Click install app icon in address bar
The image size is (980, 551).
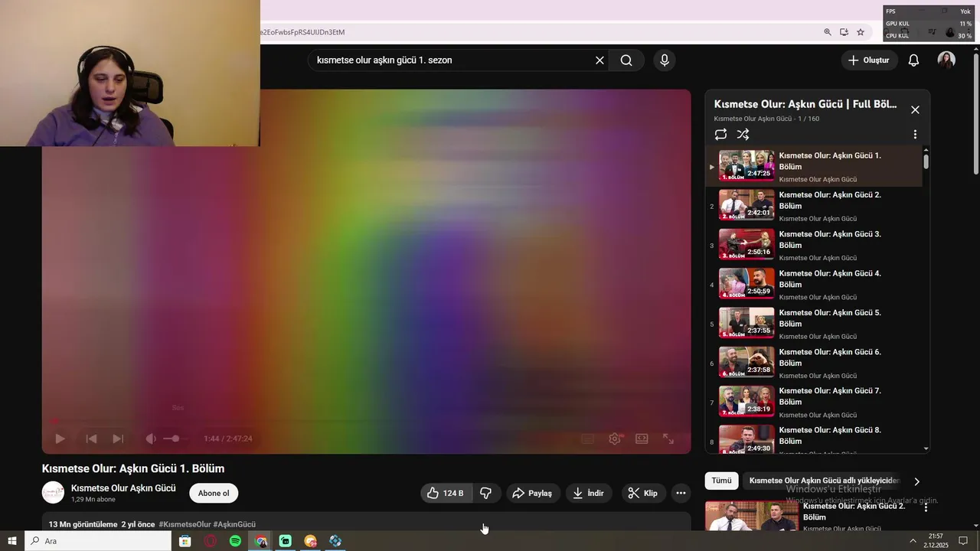click(844, 32)
